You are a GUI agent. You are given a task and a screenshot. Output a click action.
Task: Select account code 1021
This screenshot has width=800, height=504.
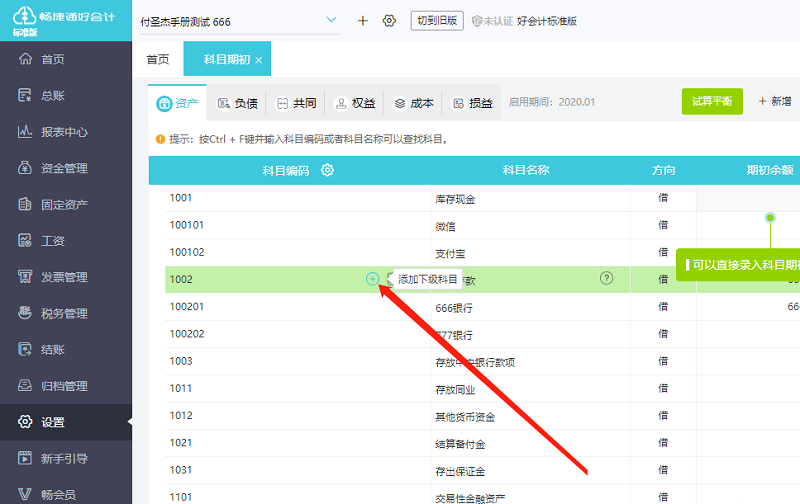point(181,443)
